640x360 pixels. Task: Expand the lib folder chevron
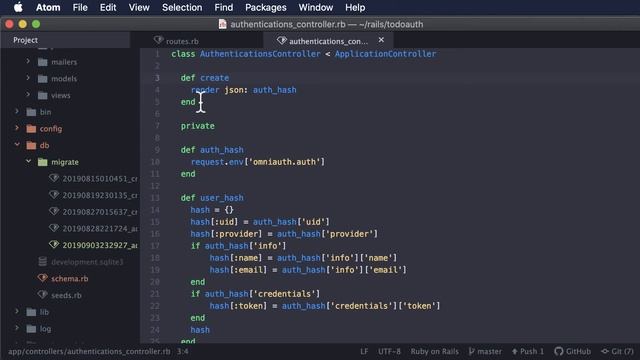click(x=17, y=311)
